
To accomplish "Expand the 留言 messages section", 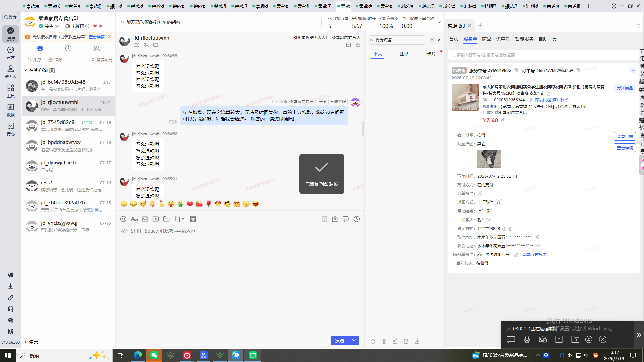I will click(x=25, y=342).
